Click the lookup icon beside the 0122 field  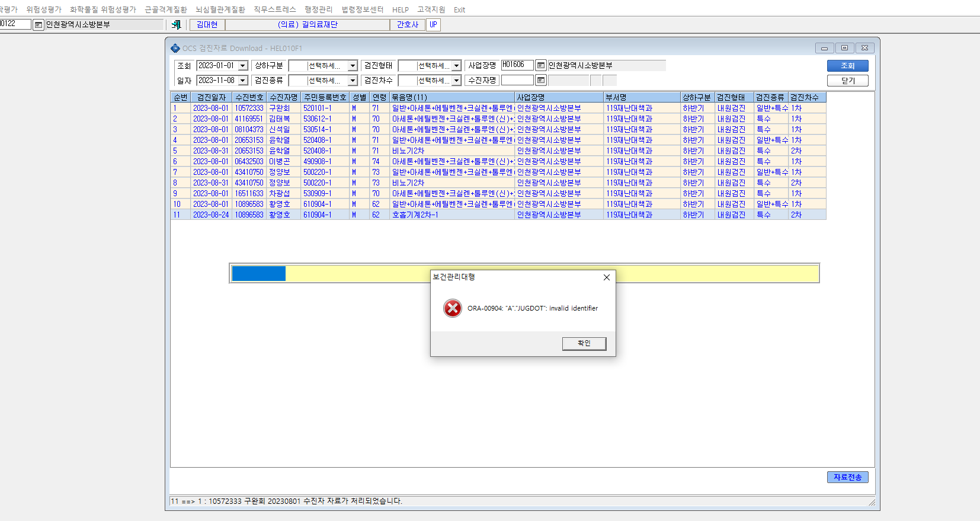pyautogui.click(x=39, y=24)
